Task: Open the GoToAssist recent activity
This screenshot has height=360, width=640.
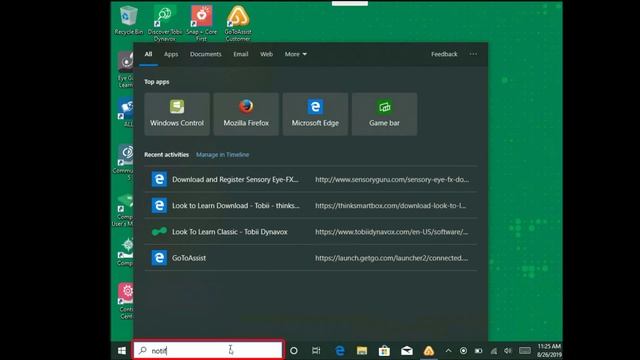Action: click(x=310, y=258)
